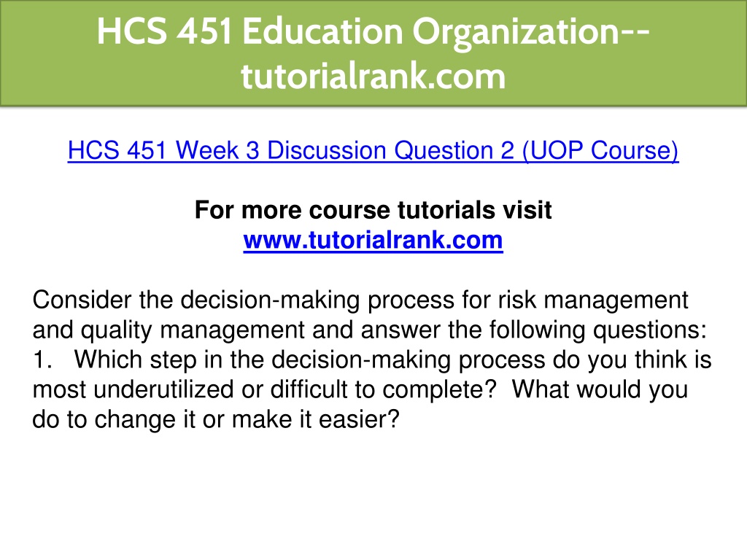The image size is (747, 560).
Task: Click the word 'Organization--' in the header
Action: tap(531, 31)
